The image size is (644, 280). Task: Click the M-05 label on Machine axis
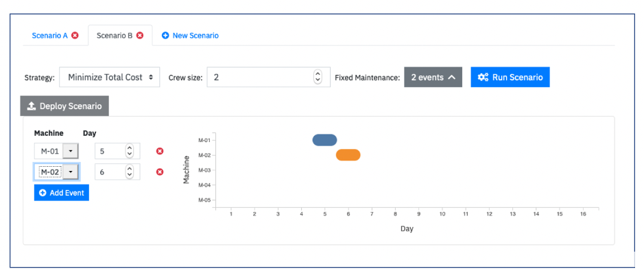(204, 200)
